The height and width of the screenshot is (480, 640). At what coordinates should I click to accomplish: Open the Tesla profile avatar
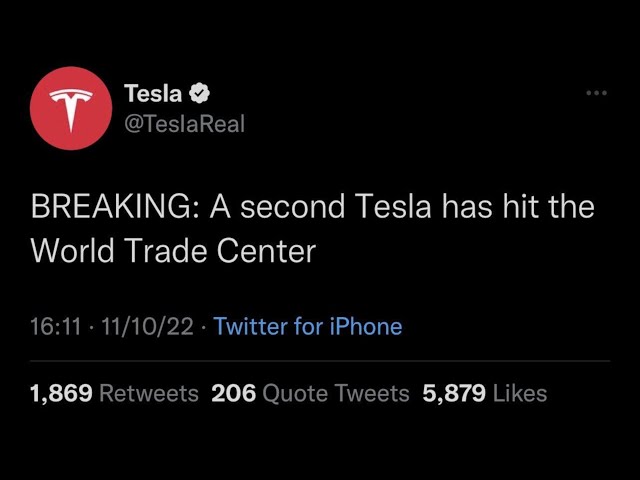coord(71,108)
